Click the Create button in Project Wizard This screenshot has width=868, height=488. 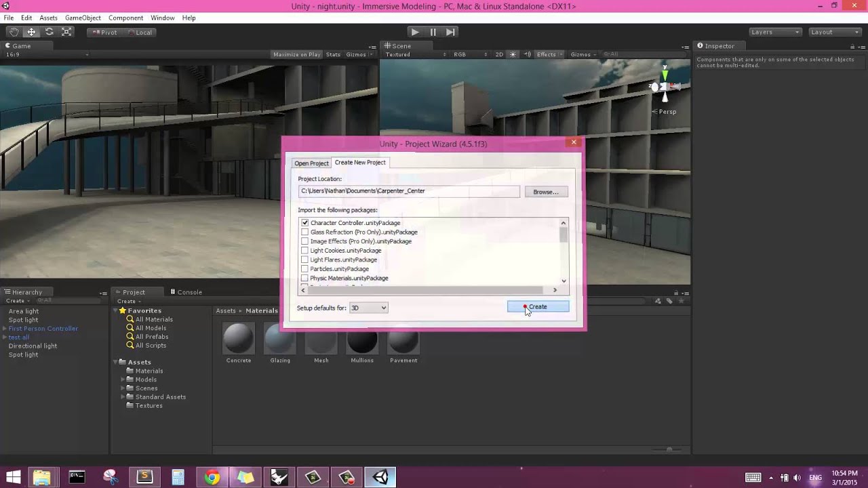(538, 307)
